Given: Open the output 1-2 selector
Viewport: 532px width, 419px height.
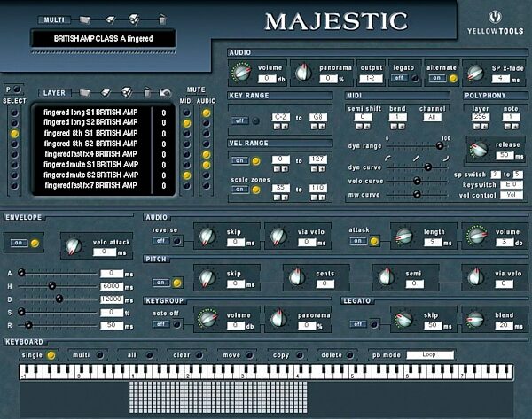Looking at the screenshot, I should 371,79.
